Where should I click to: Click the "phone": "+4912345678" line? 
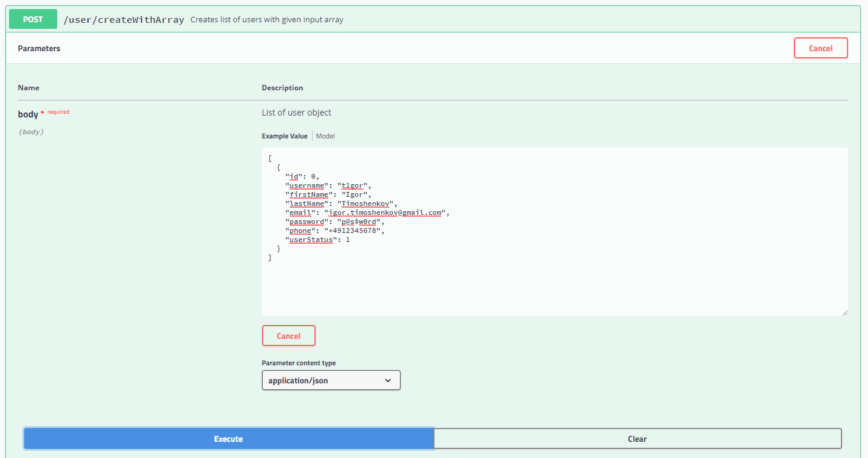tap(335, 231)
